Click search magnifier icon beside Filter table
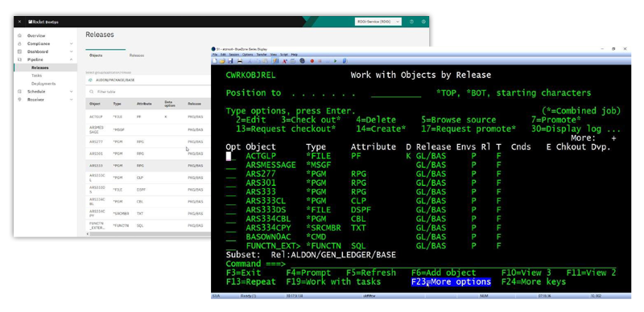Image resolution: width=644 pixels, height=312 pixels. (x=91, y=92)
